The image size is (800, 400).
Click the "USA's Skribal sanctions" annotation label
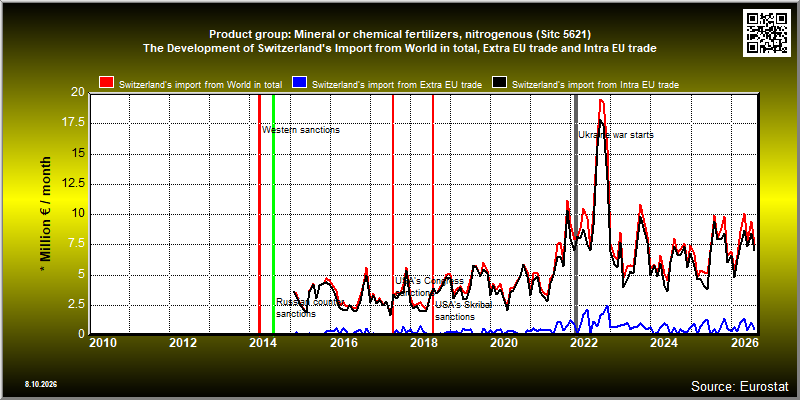pos(463,311)
